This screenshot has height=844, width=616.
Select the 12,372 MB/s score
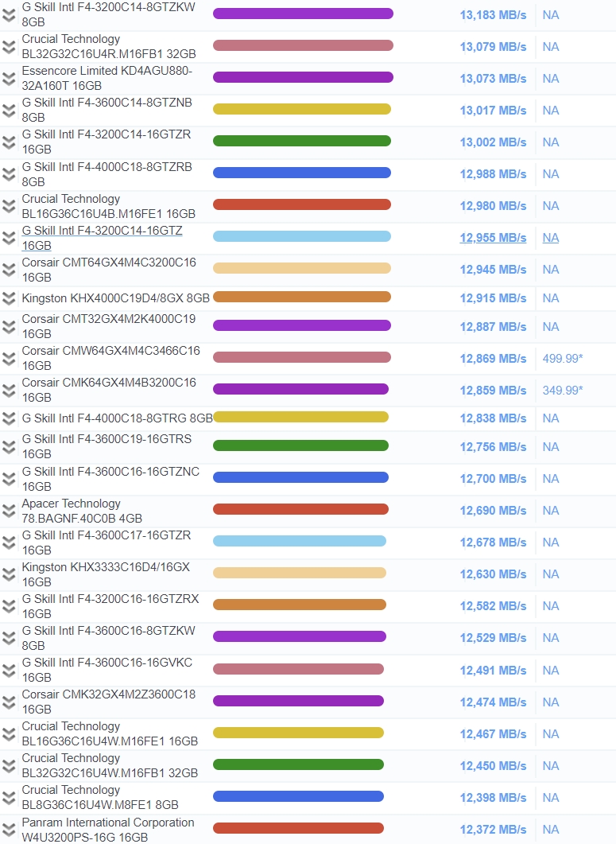(x=493, y=830)
